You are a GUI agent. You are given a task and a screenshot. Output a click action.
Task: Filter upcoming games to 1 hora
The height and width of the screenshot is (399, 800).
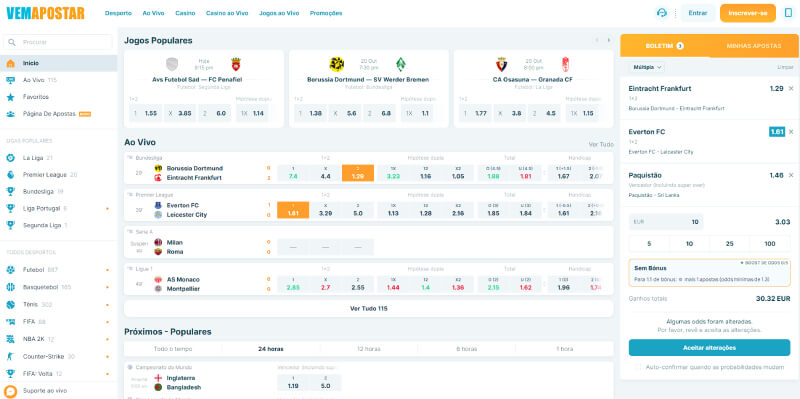click(564, 349)
